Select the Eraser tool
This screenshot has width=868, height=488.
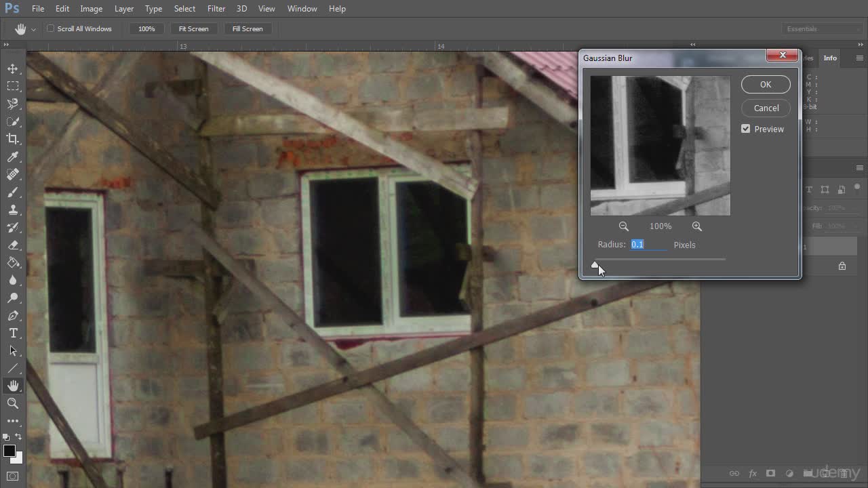tap(13, 245)
